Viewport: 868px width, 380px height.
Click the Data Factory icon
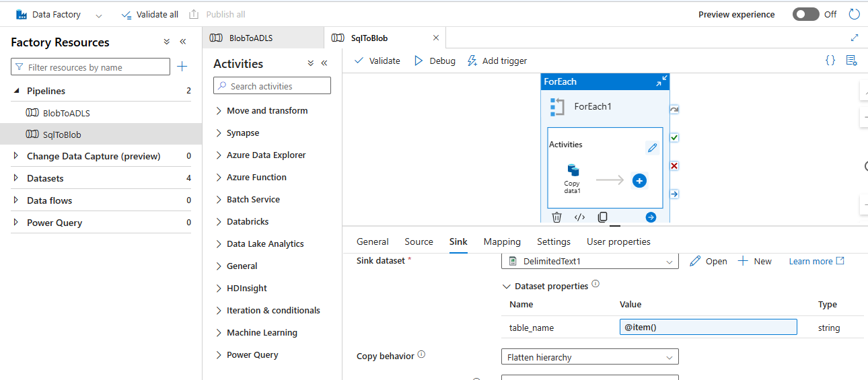click(22, 14)
